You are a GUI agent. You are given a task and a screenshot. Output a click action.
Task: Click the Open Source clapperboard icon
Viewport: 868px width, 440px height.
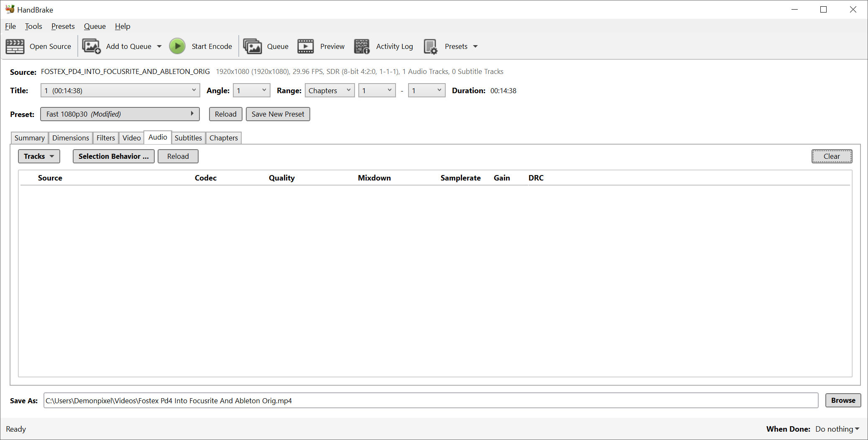click(x=15, y=46)
